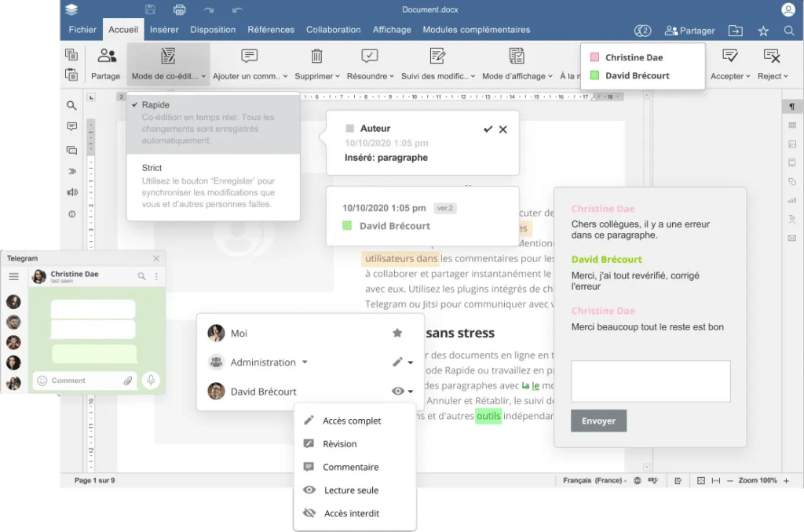Click the header search magnifier icon
This screenshot has width=804, height=532.
789,31
